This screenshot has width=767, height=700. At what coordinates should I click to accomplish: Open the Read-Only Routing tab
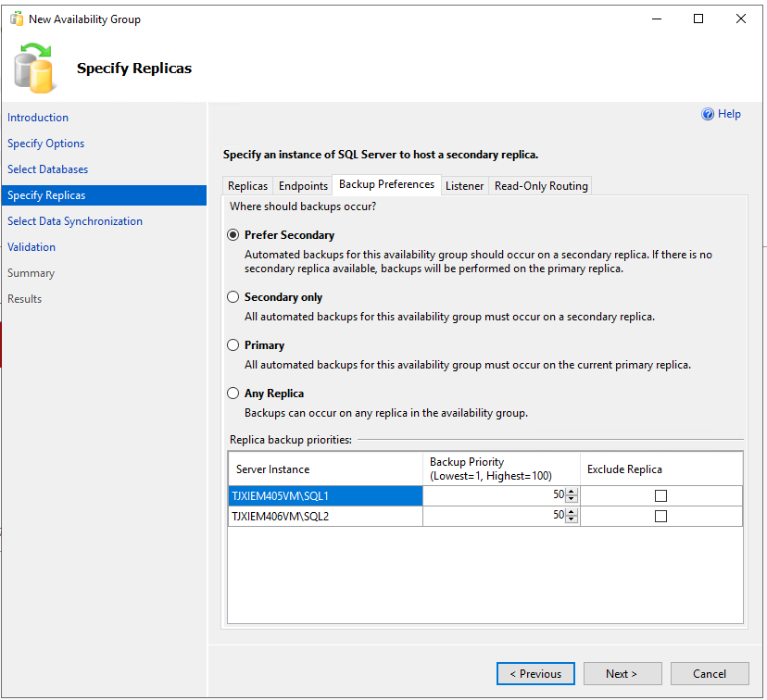point(541,186)
